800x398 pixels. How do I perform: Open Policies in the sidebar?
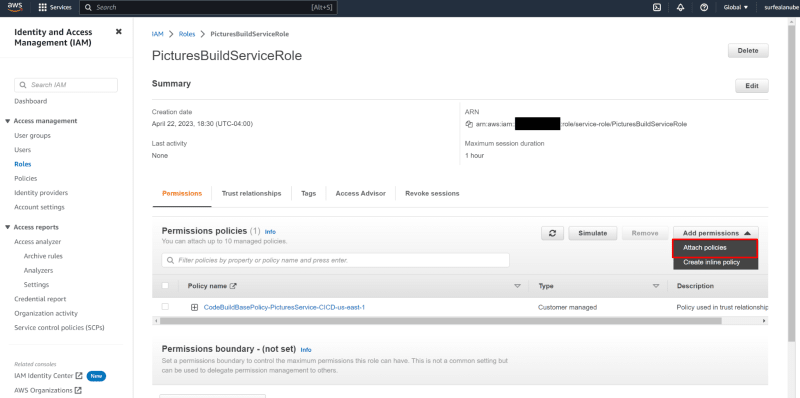26,179
